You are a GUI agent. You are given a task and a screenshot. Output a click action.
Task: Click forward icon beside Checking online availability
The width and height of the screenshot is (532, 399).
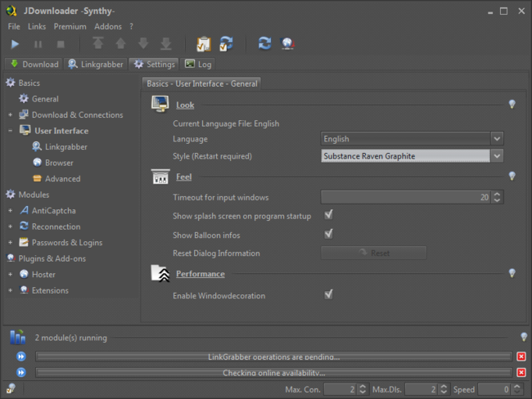point(21,373)
